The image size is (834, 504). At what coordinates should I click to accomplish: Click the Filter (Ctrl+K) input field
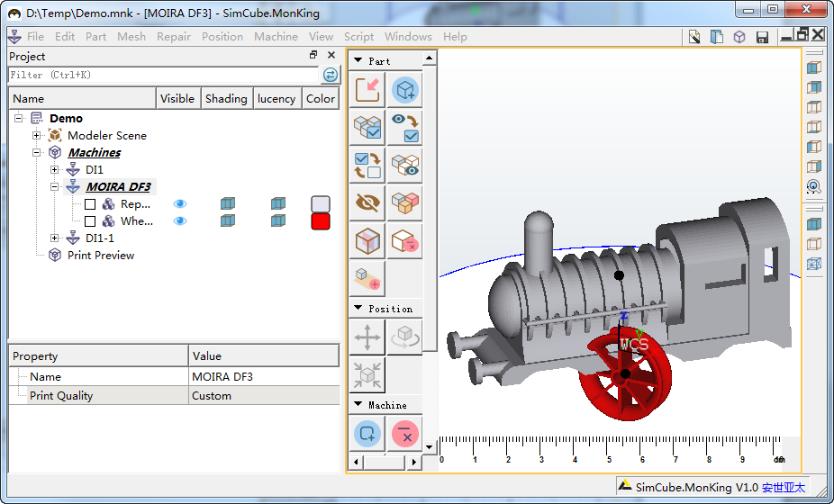point(164,75)
